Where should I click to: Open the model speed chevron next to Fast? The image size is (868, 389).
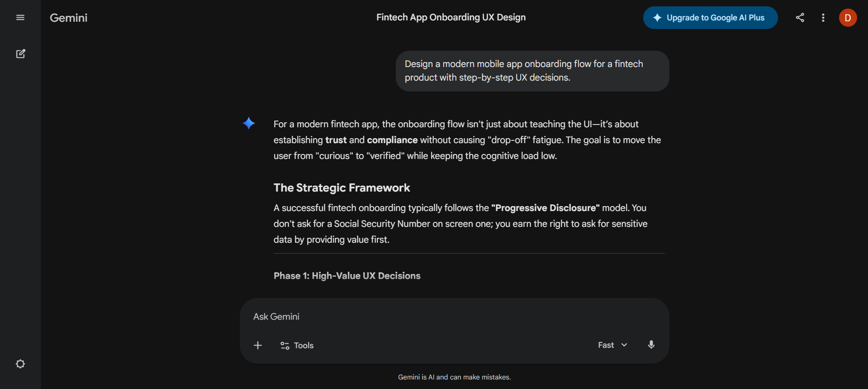[x=625, y=345]
